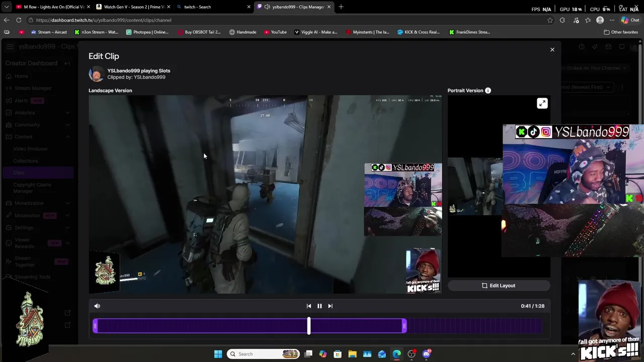
Task: Open File Explorer from the taskbar
Action: coord(352,354)
